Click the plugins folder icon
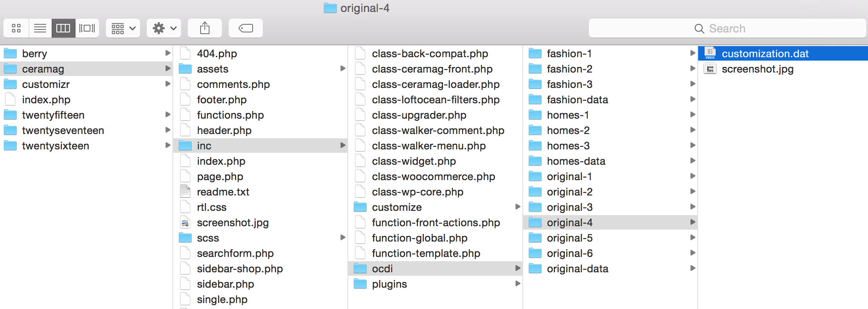The height and width of the screenshot is (309, 868). 360,284
